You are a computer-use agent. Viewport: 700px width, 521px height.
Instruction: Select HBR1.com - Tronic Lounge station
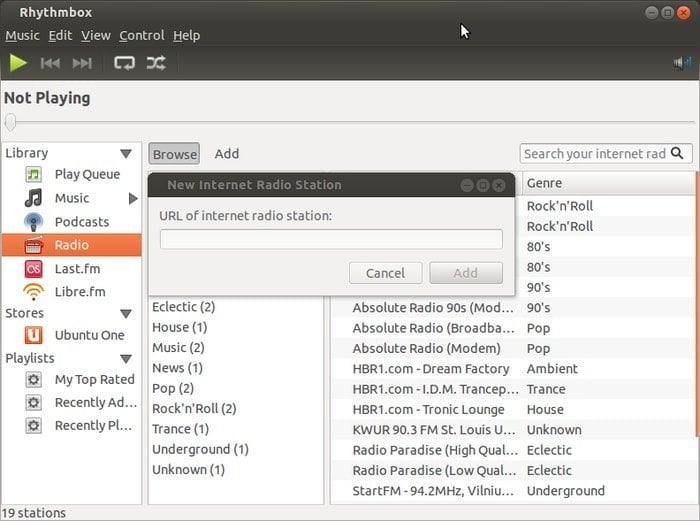point(428,409)
